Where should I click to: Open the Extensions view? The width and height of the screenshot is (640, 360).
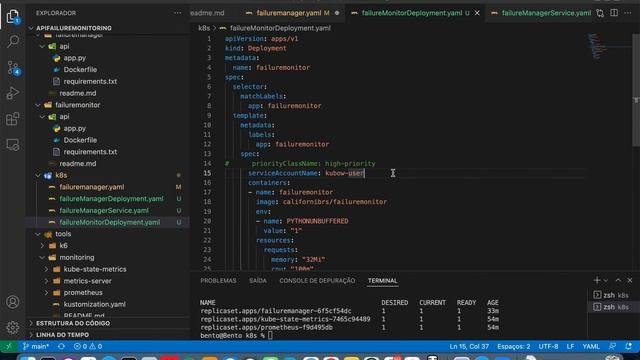pyautogui.click(x=13, y=119)
